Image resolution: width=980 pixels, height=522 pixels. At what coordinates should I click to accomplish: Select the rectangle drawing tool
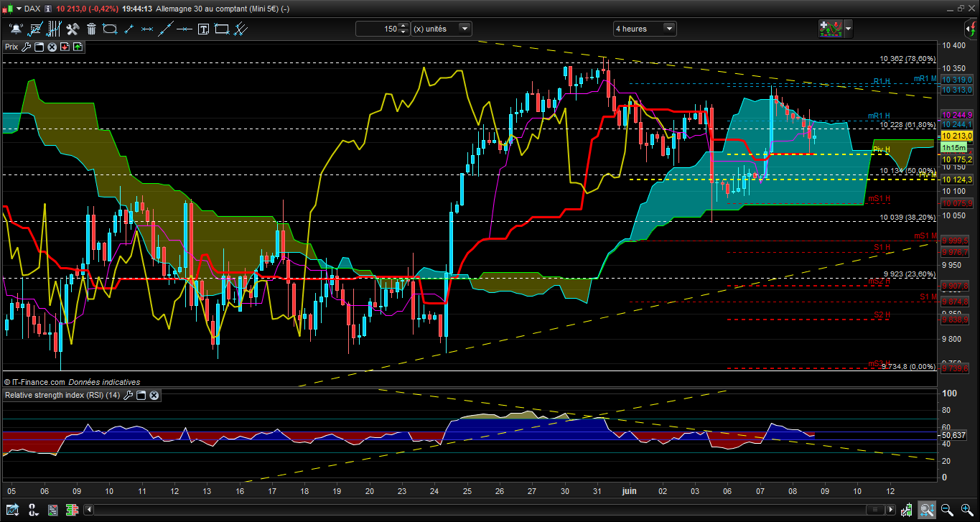(x=222, y=29)
